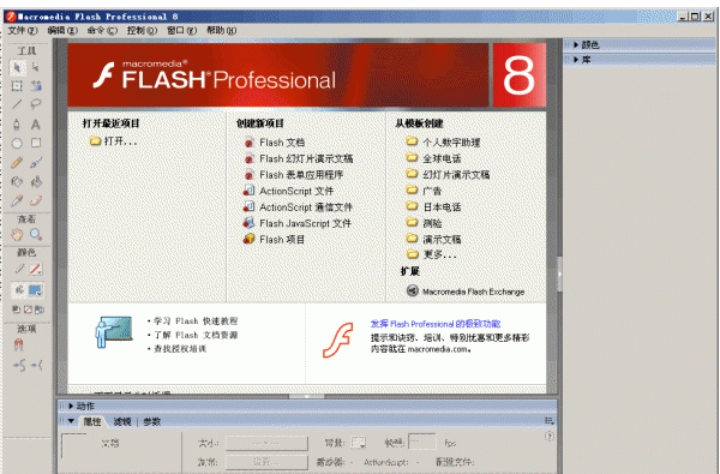This screenshot has width=720, height=474.
Task: Open the 广告 template folder
Action: 424,191
